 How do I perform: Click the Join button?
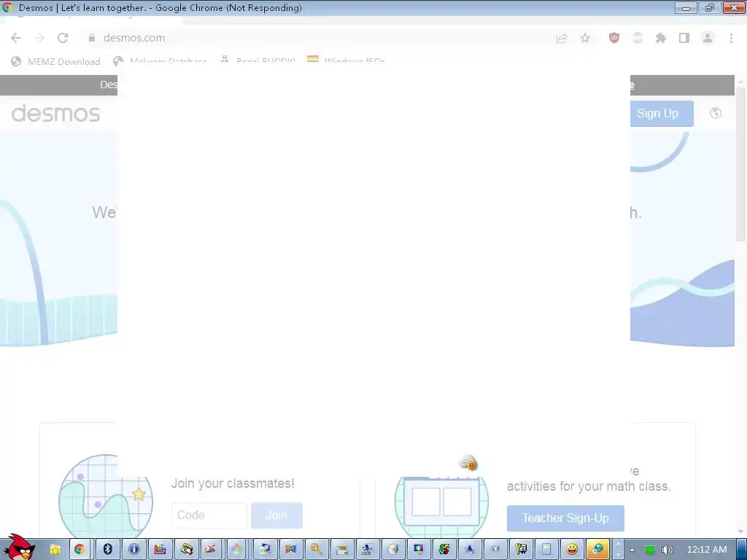(x=276, y=516)
